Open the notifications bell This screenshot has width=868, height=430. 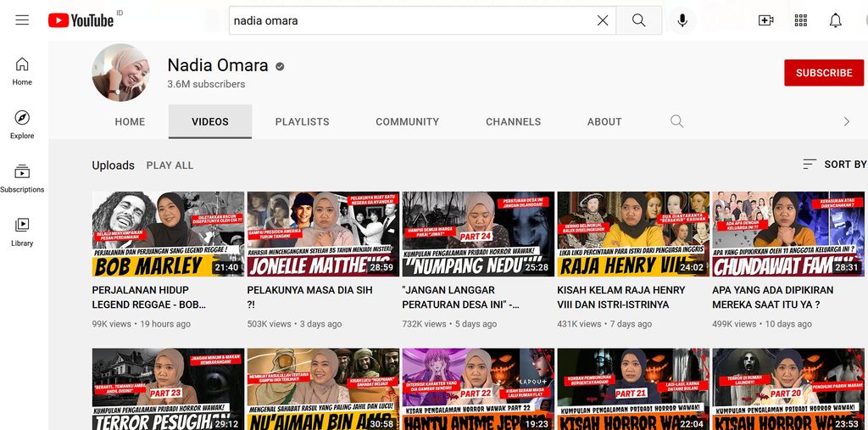point(835,20)
